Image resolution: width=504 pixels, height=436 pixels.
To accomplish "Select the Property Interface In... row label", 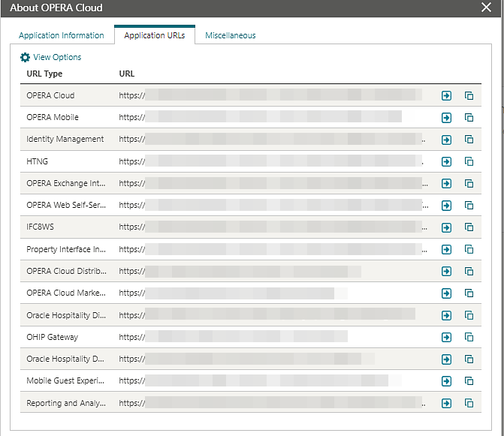I will click(66, 249).
